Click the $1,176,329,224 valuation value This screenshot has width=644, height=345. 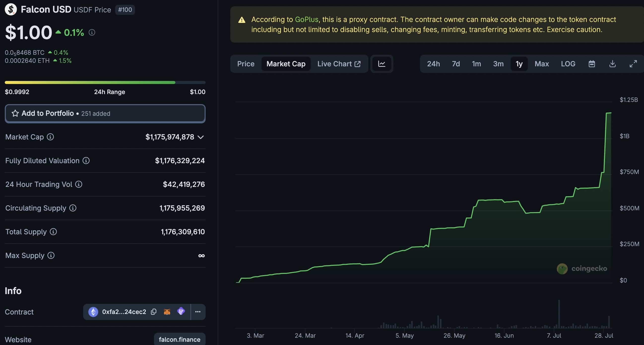tap(180, 161)
